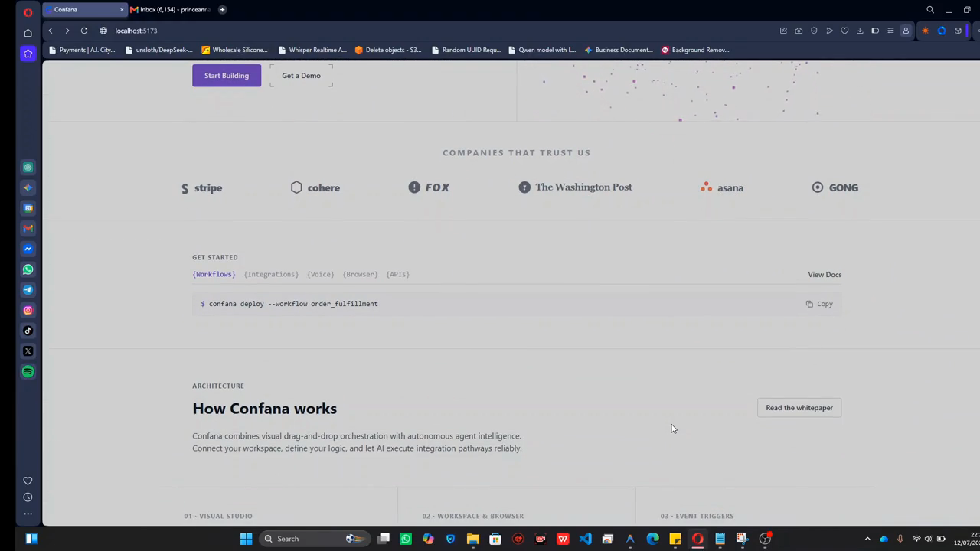Click Read the whitepaper button
This screenshot has height=551, width=980.
click(x=799, y=408)
